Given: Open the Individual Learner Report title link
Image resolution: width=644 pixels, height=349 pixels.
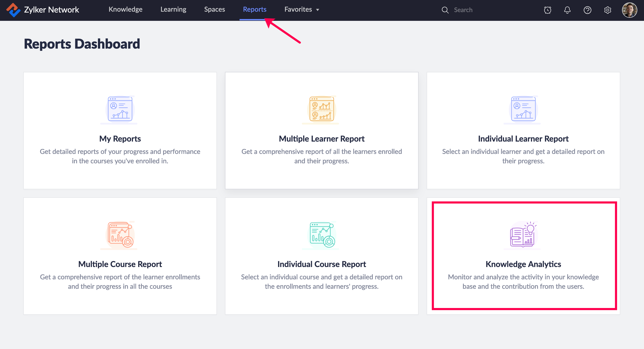Looking at the screenshot, I should (x=523, y=139).
